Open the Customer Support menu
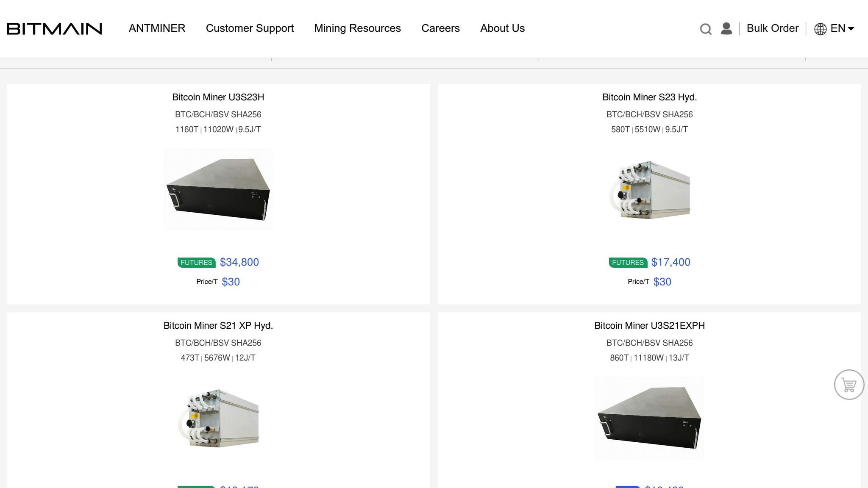The width and height of the screenshot is (868, 488). tap(250, 28)
